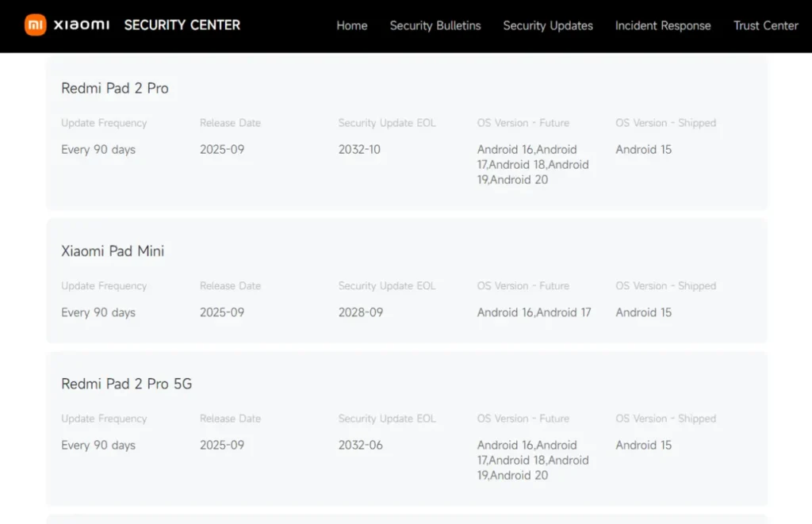Image resolution: width=812 pixels, height=524 pixels.
Task: Click Every 90 days on Xiaomi Pad Mini card
Action: click(98, 312)
